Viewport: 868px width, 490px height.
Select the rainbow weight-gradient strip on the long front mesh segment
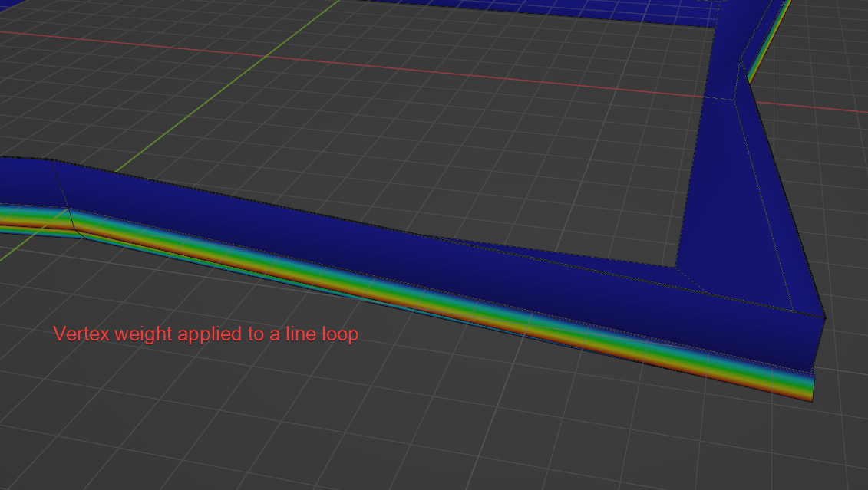pos(443,304)
